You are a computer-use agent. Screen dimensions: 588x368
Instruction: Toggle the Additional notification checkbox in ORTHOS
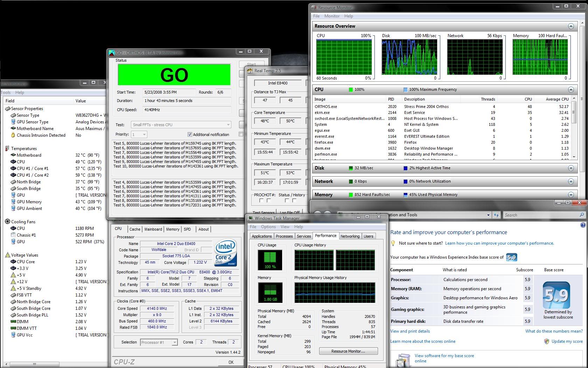[190, 135]
